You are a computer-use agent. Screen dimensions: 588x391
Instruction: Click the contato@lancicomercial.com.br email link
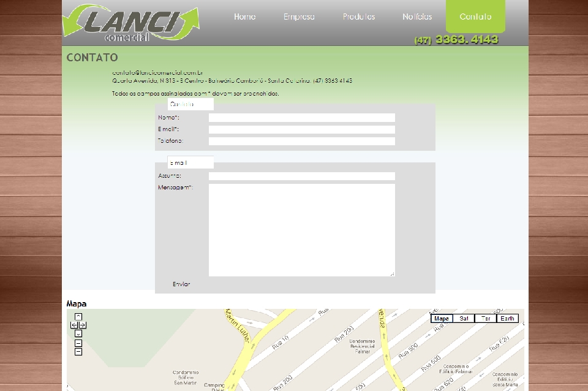pyautogui.click(x=157, y=72)
